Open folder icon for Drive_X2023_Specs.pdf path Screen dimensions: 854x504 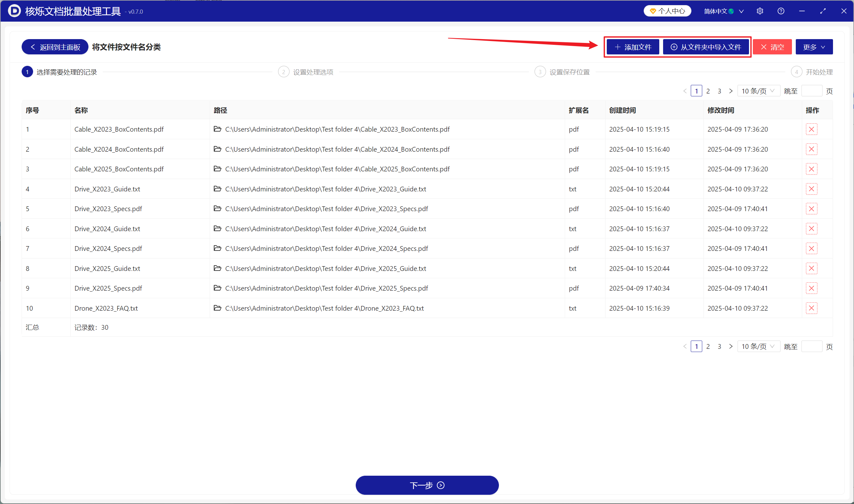pyautogui.click(x=218, y=209)
